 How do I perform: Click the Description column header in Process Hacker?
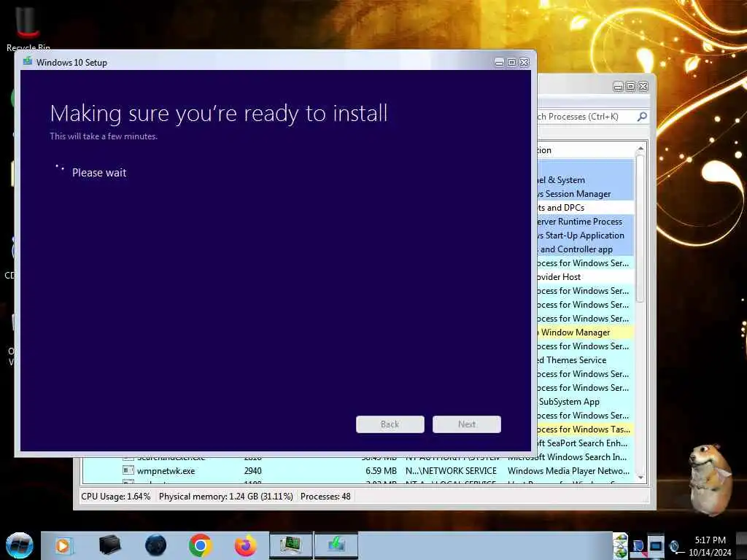(586, 150)
